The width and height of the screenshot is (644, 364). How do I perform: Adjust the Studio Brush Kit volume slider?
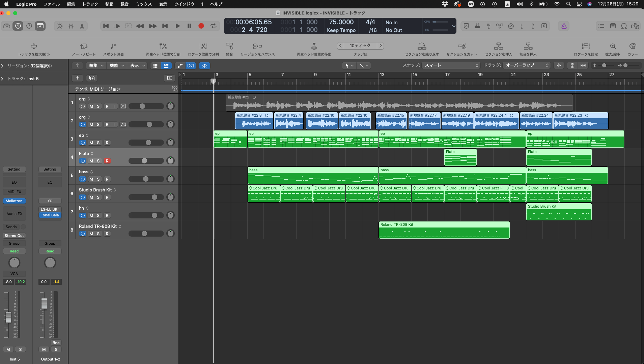click(154, 197)
